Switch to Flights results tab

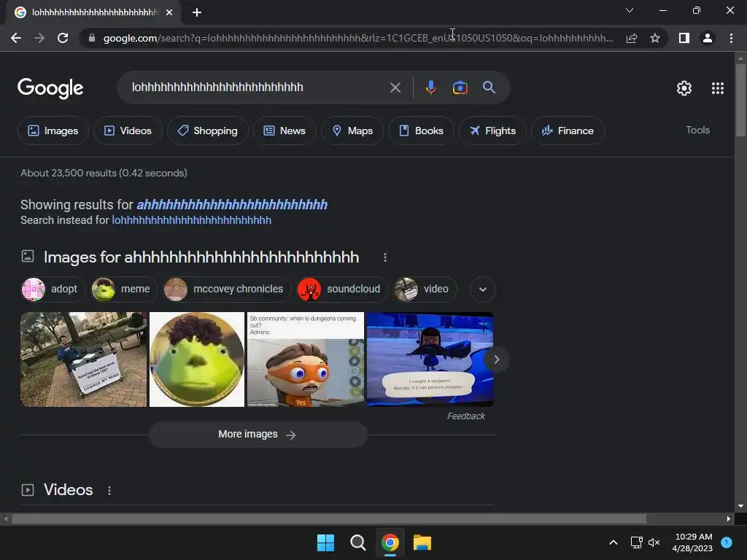tap(492, 131)
